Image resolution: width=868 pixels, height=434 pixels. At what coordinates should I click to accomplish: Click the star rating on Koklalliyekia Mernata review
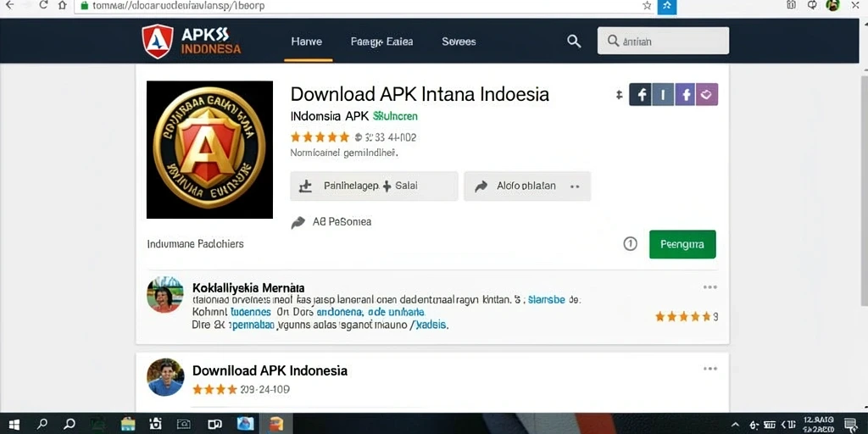pyautogui.click(x=682, y=317)
